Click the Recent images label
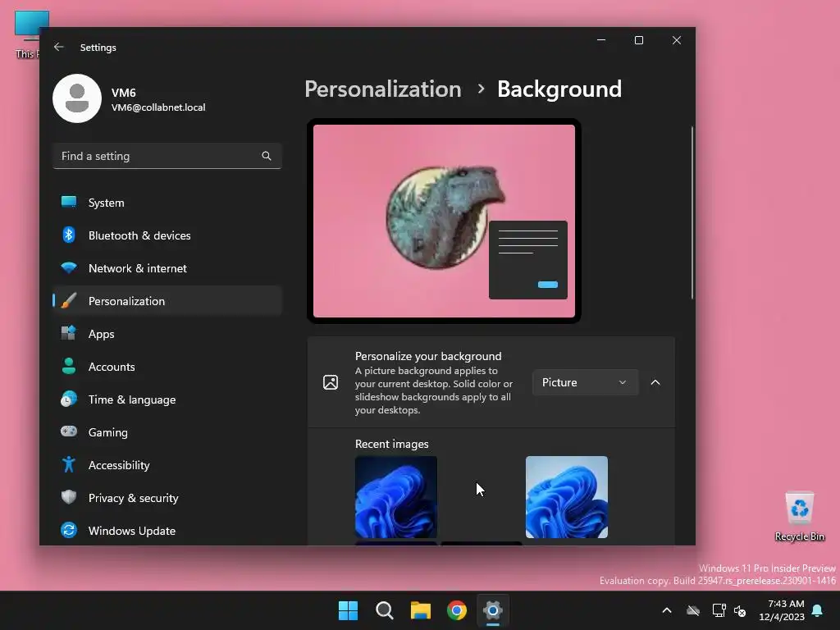The height and width of the screenshot is (630, 840). [x=391, y=444]
